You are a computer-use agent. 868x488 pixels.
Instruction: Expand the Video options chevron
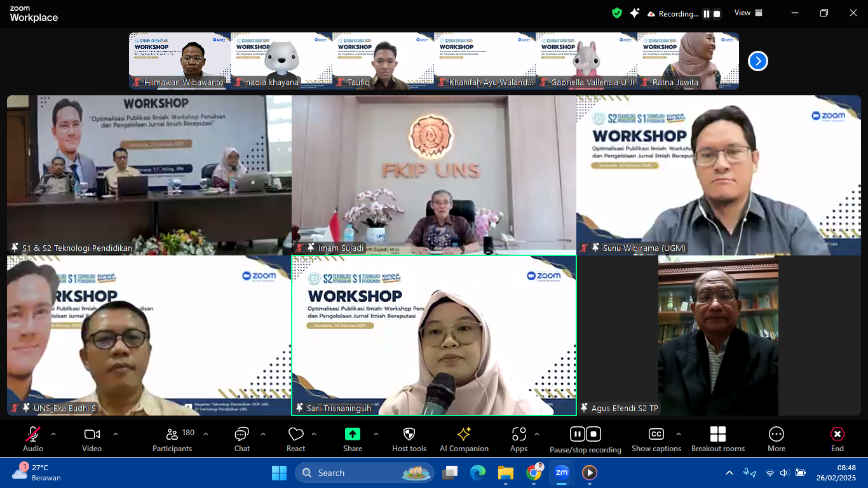[115, 435]
